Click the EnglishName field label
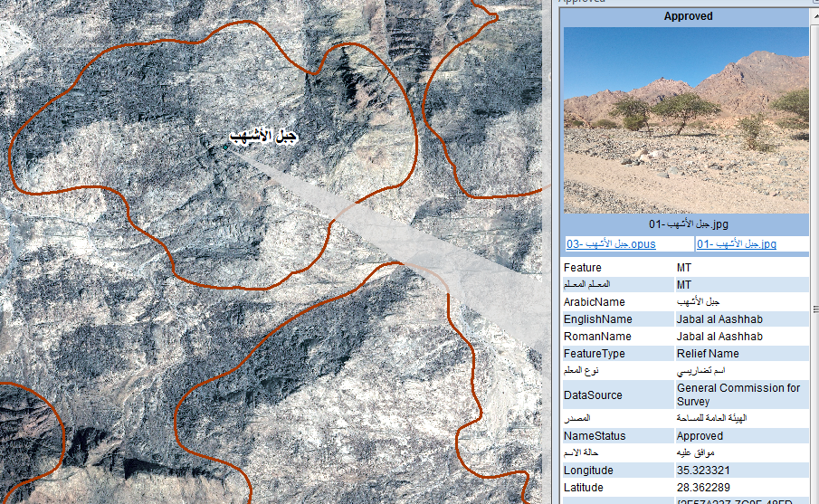The image size is (819, 504). click(x=597, y=319)
